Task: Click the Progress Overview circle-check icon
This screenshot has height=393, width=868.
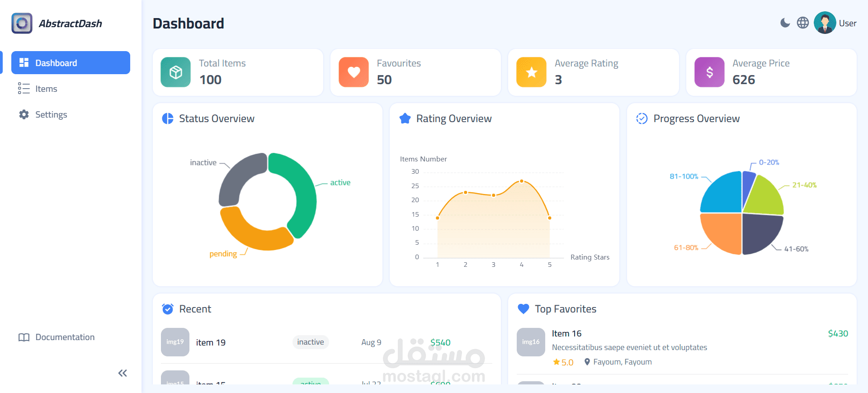Action: click(642, 118)
